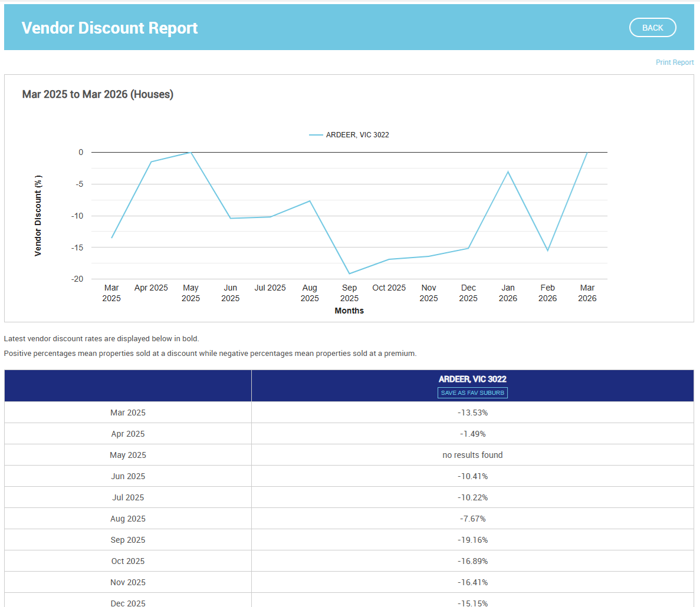Viewport: 700px width, 607px height.
Task: Select the Jan 2026 peak chart point
Action: click(508, 171)
